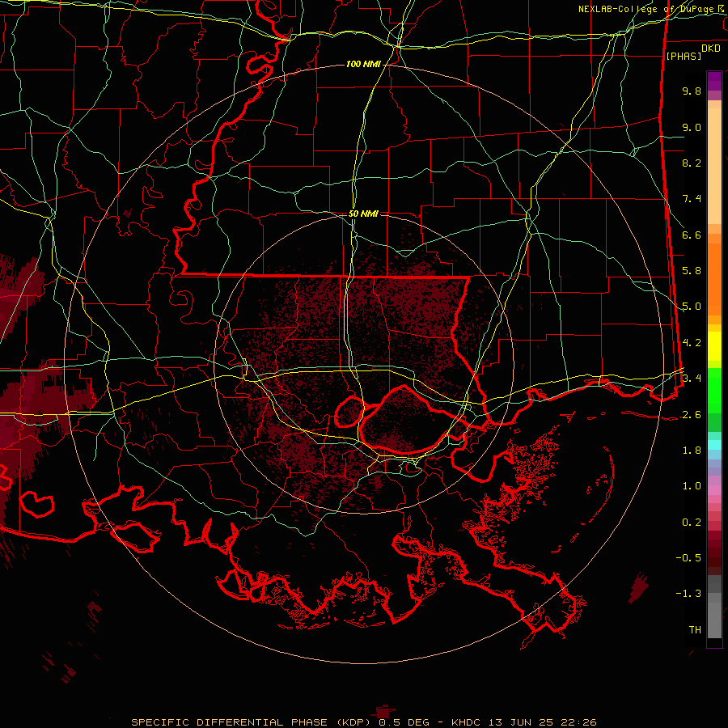728x728 pixels.
Task: Click the 6.6 value on the scale
Action: (692, 235)
